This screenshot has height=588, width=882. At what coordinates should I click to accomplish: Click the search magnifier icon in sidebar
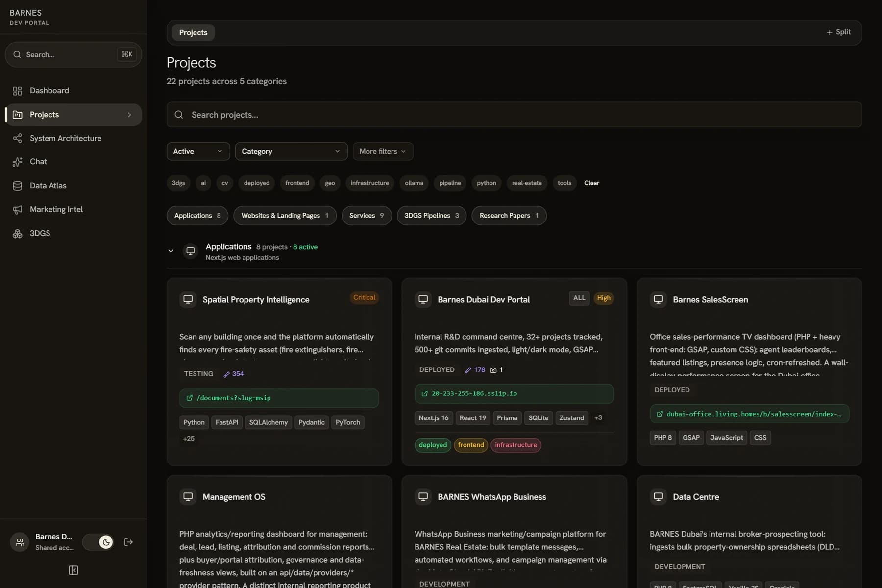(17, 54)
